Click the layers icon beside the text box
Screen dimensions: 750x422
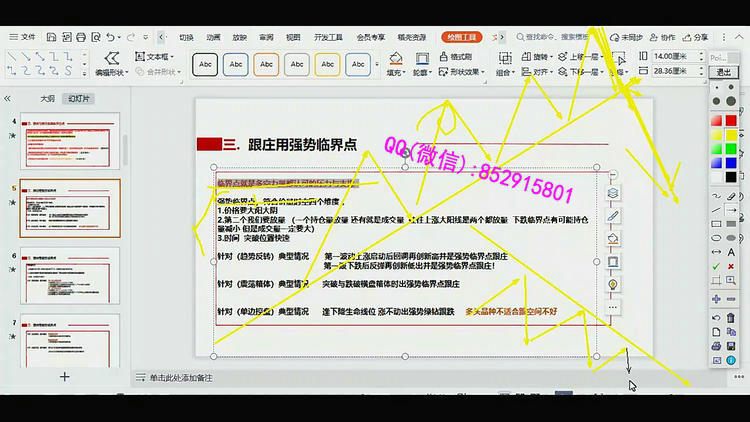point(613,193)
